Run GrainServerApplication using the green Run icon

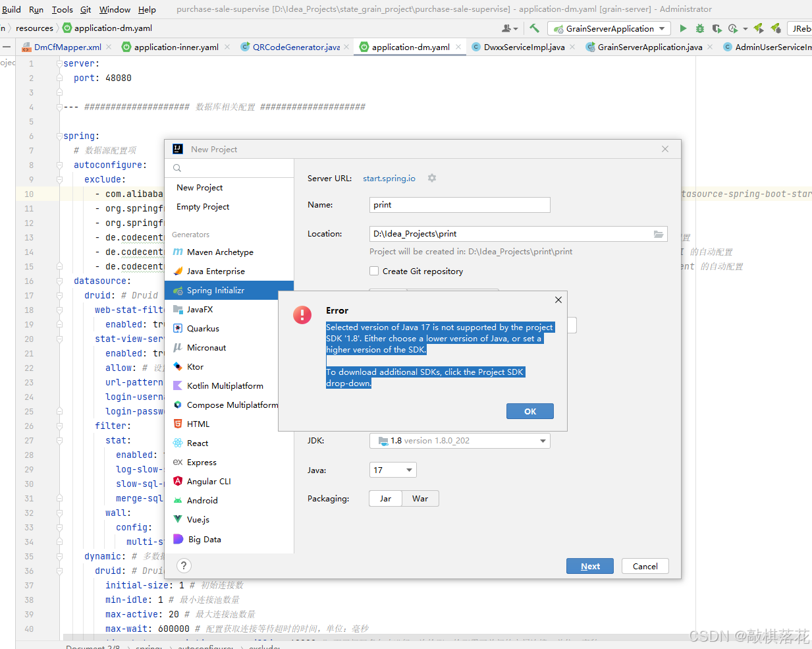pos(683,28)
